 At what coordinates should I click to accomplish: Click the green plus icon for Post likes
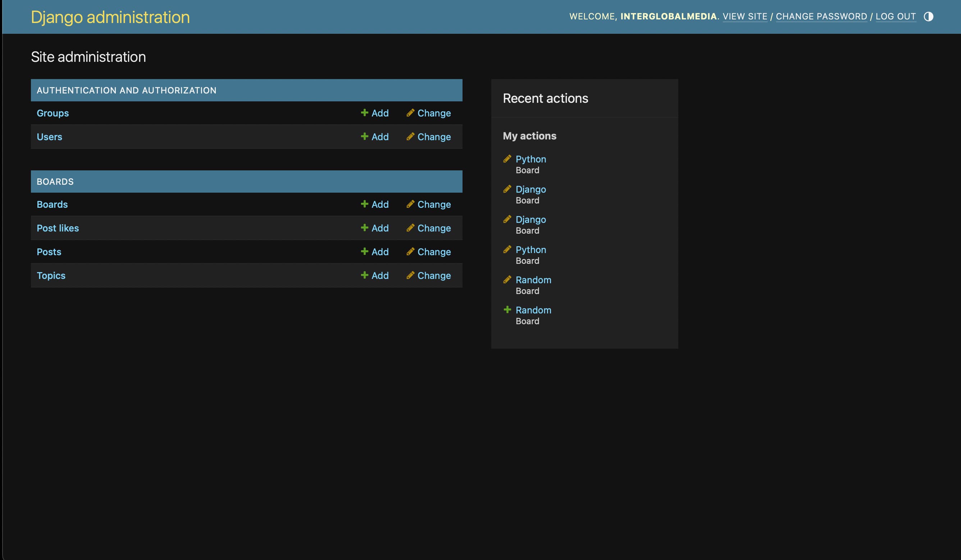click(364, 228)
